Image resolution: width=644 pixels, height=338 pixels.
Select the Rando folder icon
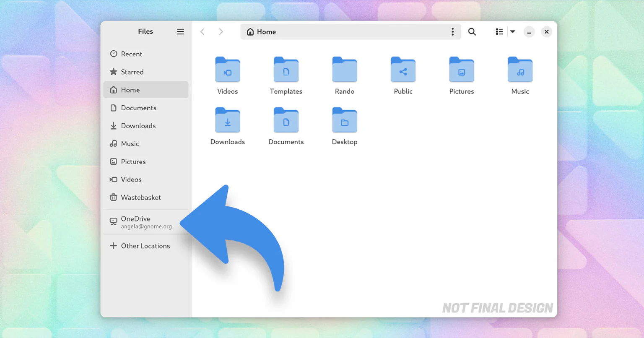pyautogui.click(x=345, y=70)
